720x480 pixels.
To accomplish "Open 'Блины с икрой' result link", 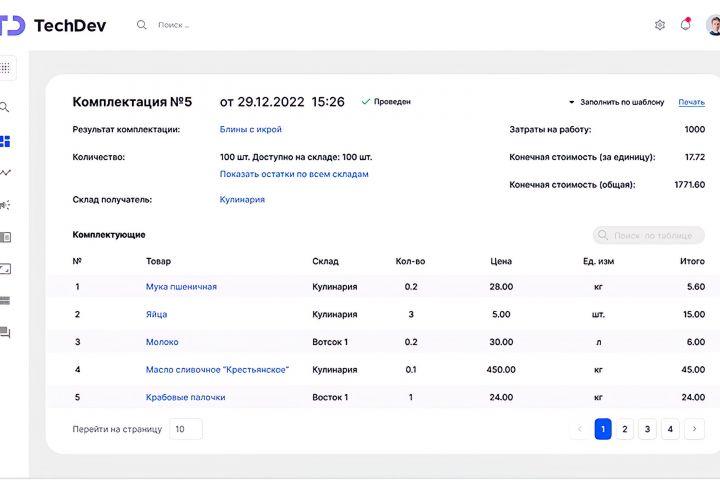I will (251, 130).
